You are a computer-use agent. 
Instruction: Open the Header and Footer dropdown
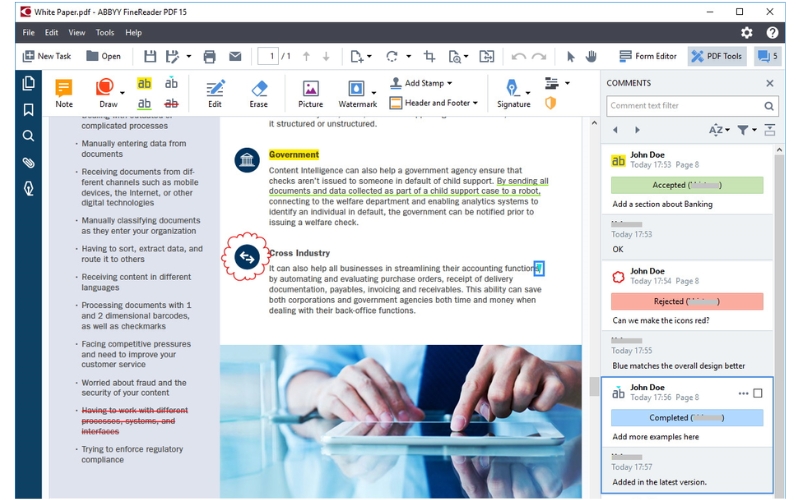[434, 103]
